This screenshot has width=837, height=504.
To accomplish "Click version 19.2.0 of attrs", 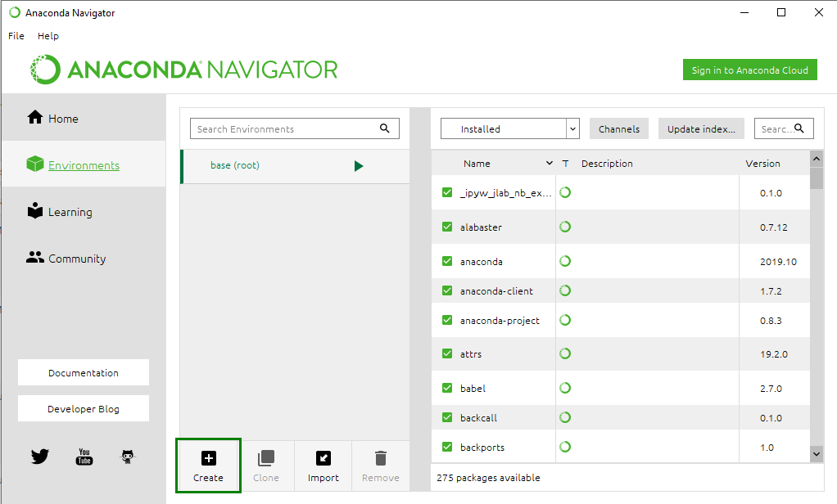I will [773, 353].
